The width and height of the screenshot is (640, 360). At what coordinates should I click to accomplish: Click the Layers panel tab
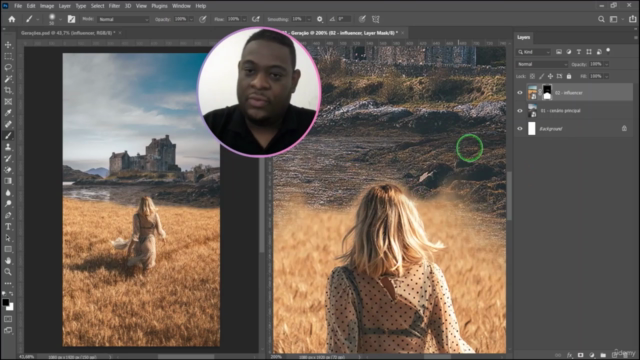[x=524, y=37]
